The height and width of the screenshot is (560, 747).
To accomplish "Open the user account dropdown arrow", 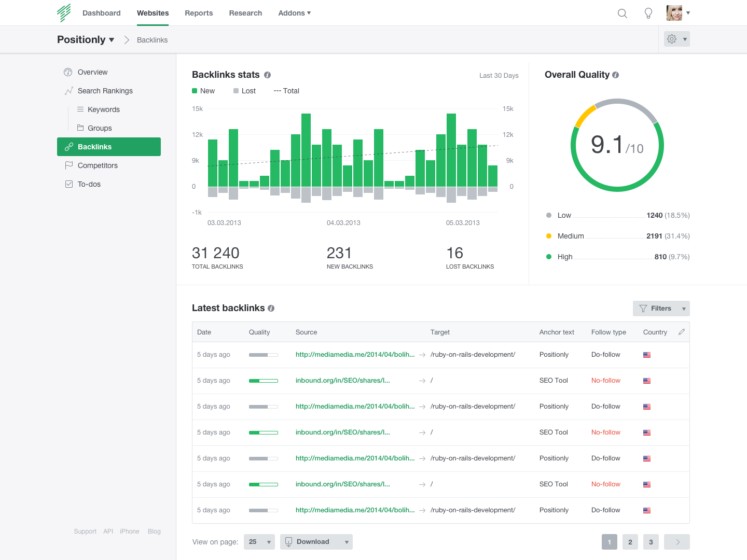I will point(688,13).
